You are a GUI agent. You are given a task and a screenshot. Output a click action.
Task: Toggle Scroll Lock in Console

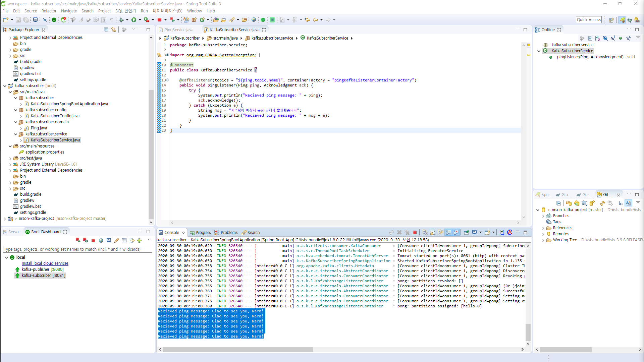[433, 232]
